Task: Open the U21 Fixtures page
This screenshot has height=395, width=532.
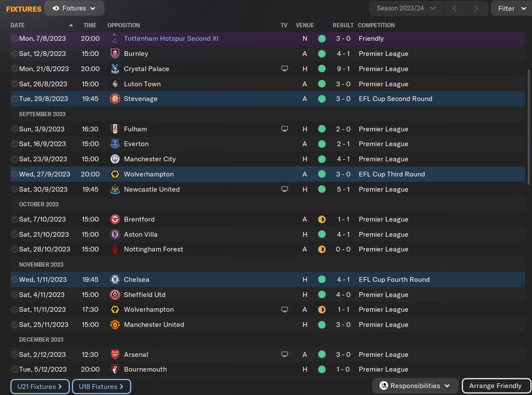Action: pos(40,386)
